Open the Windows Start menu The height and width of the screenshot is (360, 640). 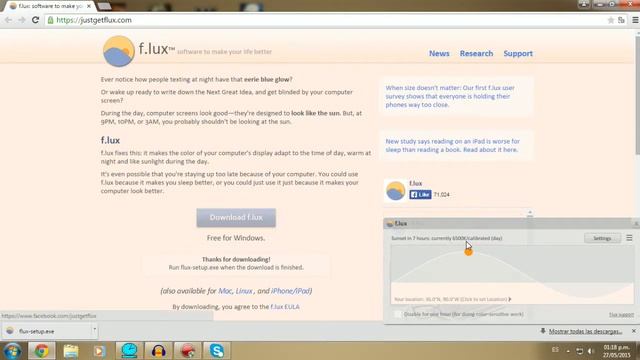coord(12,351)
